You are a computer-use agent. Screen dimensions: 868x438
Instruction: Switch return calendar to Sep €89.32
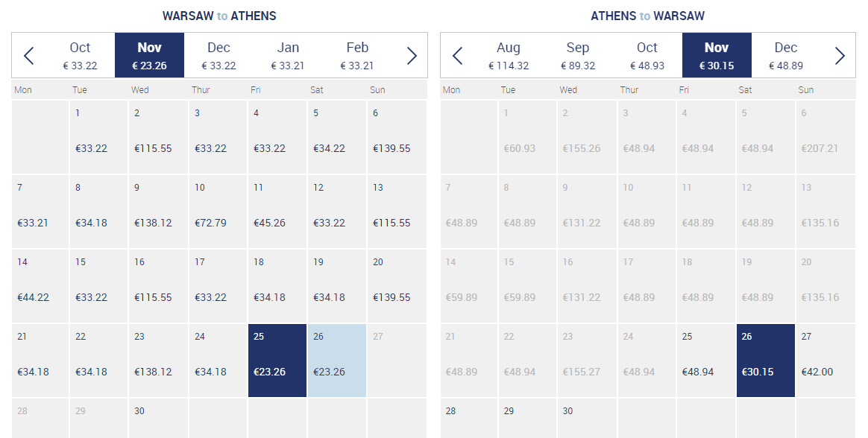pyautogui.click(x=578, y=55)
